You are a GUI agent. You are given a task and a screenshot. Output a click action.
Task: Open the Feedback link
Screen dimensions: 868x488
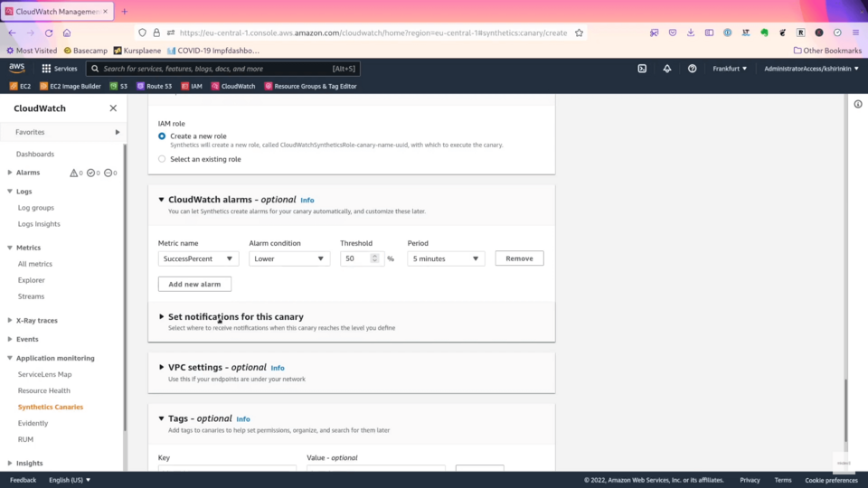(23, 480)
